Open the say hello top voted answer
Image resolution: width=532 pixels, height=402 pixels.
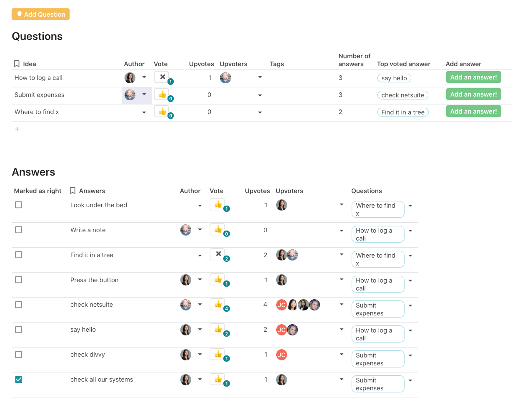pyautogui.click(x=394, y=78)
